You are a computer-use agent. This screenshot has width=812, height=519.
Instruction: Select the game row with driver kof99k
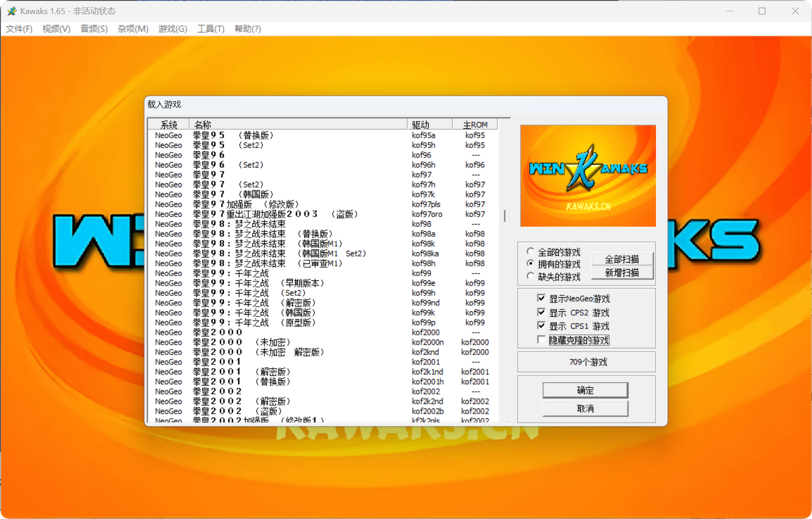[x=323, y=313]
